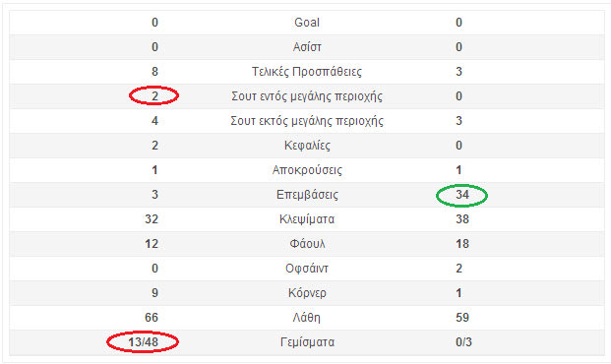Select the Φάουλ row label
Image resolution: width=611 pixels, height=364 pixels.
(307, 244)
